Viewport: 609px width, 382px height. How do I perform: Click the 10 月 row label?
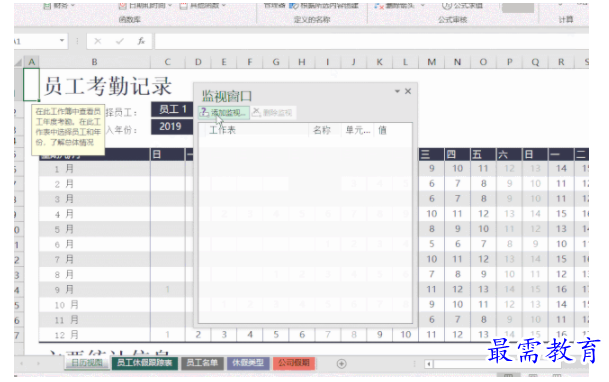(x=66, y=305)
